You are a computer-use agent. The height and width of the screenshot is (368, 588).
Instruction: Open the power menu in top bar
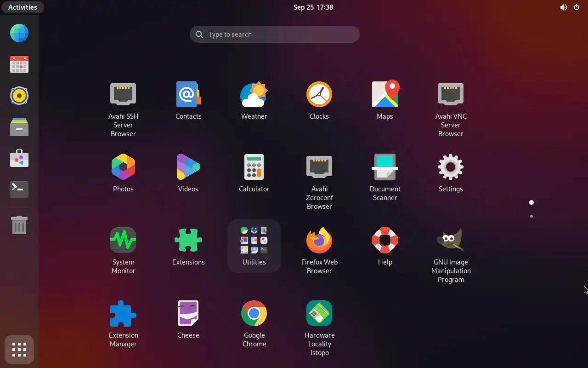pyautogui.click(x=577, y=7)
